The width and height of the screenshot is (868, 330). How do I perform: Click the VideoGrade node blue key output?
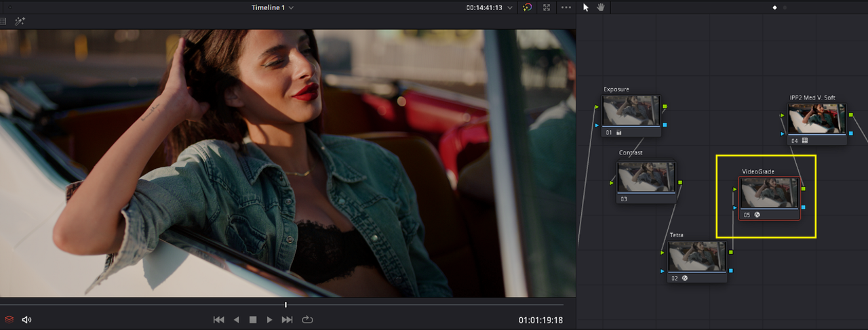point(803,207)
